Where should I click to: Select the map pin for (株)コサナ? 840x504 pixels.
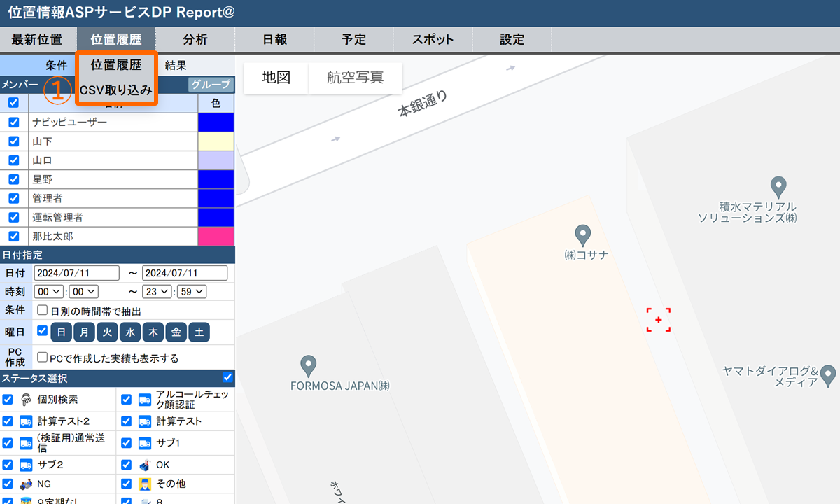coord(582,234)
